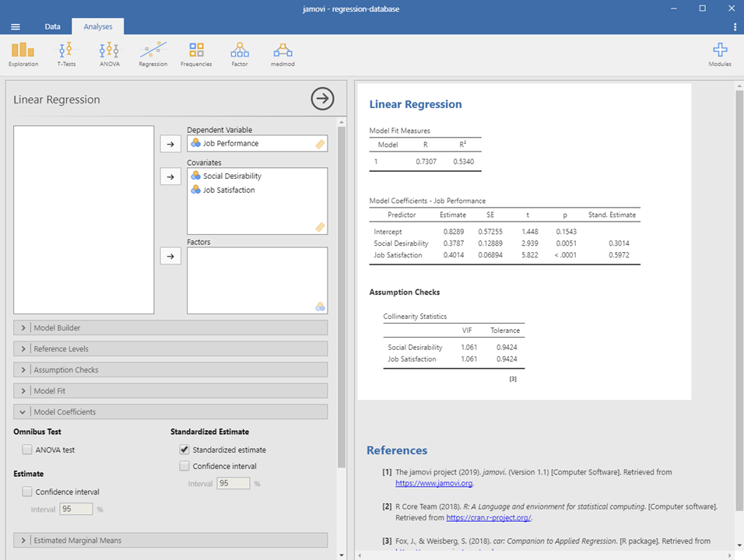
Task: Click the arrow button beside Covariates
Action: pos(170,177)
